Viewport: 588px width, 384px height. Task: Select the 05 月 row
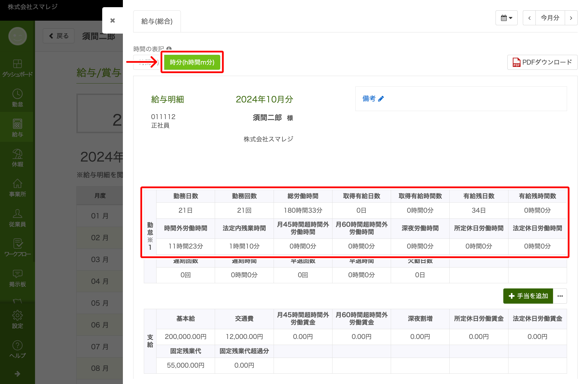100,303
